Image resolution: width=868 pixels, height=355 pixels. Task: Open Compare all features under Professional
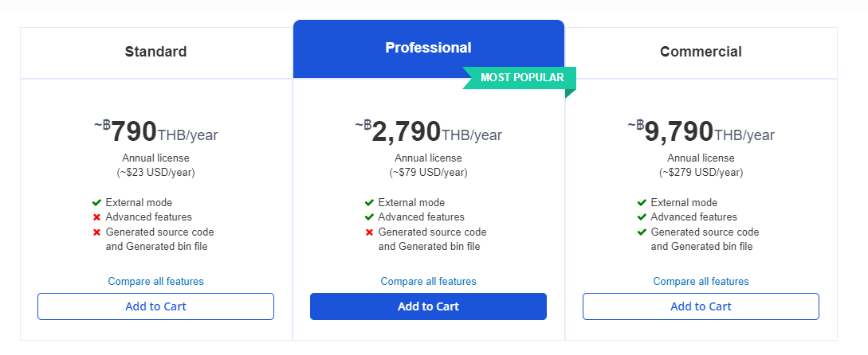(x=429, y=282)
